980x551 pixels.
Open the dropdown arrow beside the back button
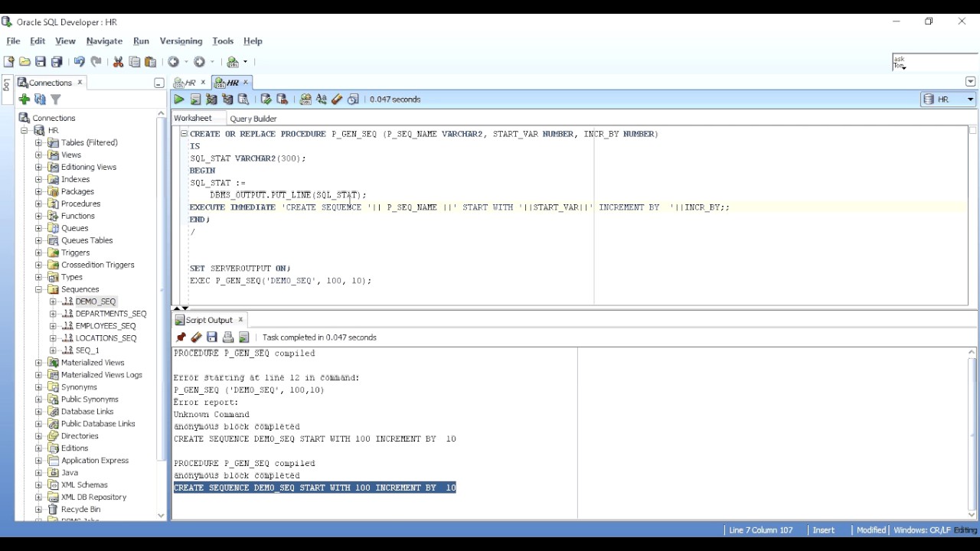[187, 62]
